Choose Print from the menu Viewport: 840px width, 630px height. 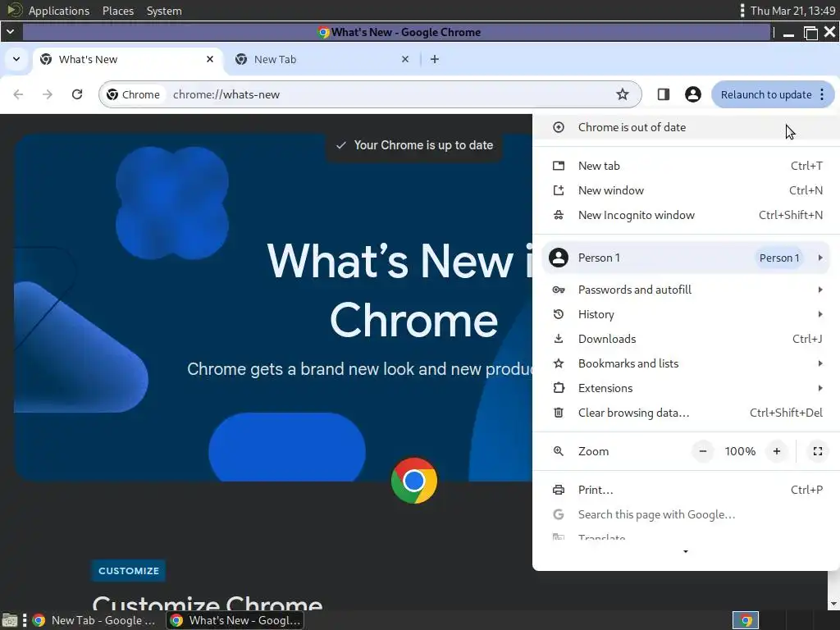click(x=686, y=491)
